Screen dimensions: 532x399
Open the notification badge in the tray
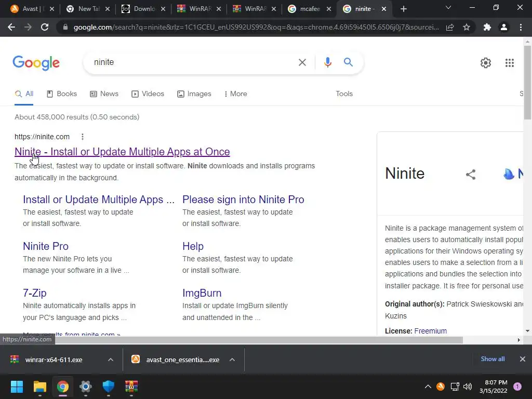[x=517, y=387]
